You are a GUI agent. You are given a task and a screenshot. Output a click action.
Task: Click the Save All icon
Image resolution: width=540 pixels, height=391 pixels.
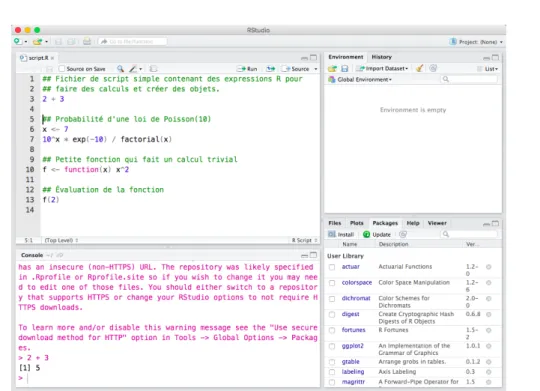pyautogui.click(x=71, y=42)
